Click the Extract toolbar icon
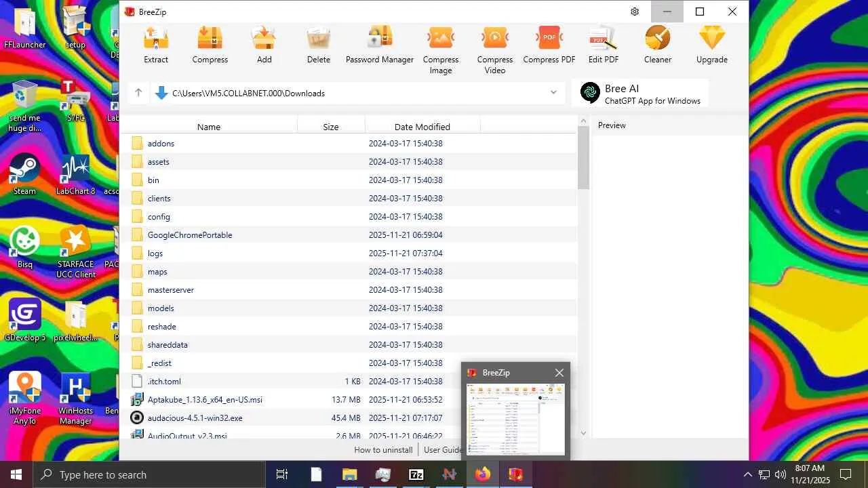This screenshot has height=488, width=868. (x=156, y=45)
